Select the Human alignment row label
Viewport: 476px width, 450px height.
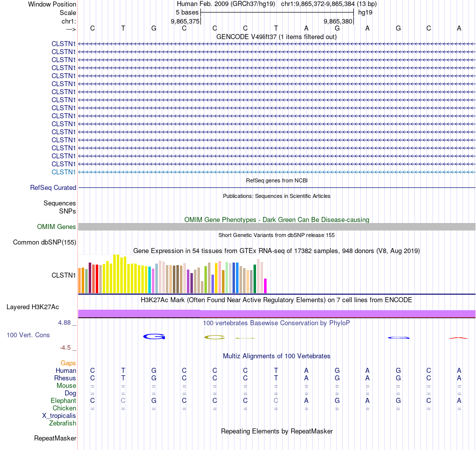66,371
